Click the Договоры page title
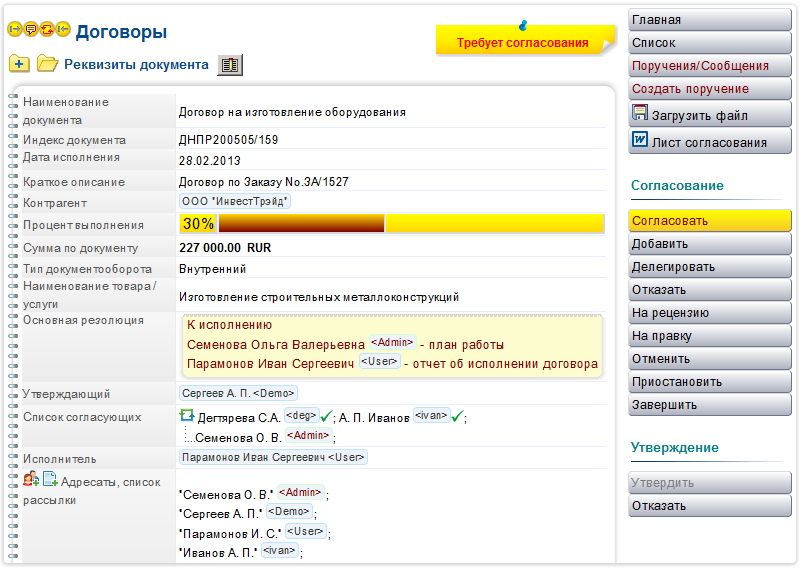 pyautogui.click(x=121, y=32)
